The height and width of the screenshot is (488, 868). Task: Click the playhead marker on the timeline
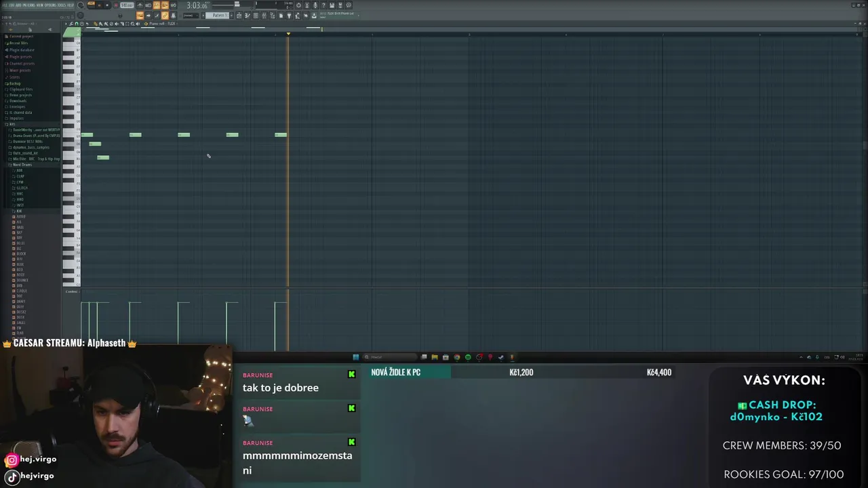click(x=288, y=34)
